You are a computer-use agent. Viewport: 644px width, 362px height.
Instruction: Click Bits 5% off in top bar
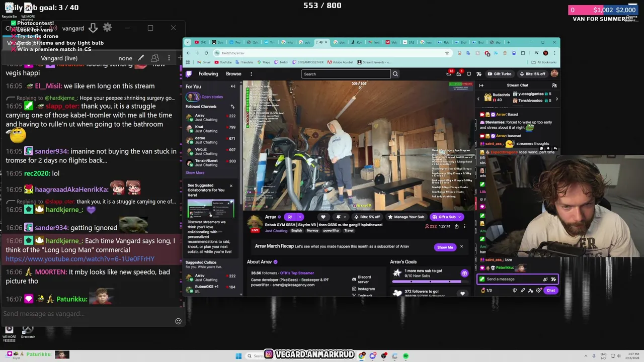point(532,74)
